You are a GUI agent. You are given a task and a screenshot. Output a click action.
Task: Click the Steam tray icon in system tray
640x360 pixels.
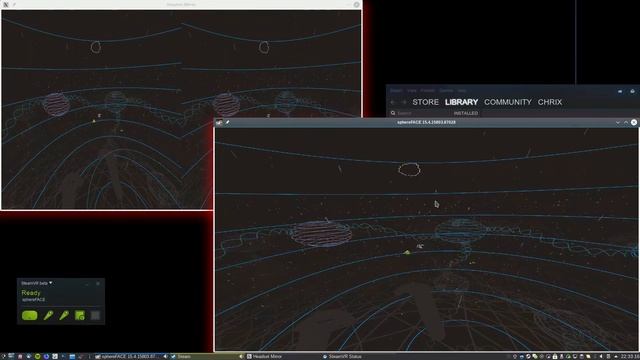tap(528, 356)
